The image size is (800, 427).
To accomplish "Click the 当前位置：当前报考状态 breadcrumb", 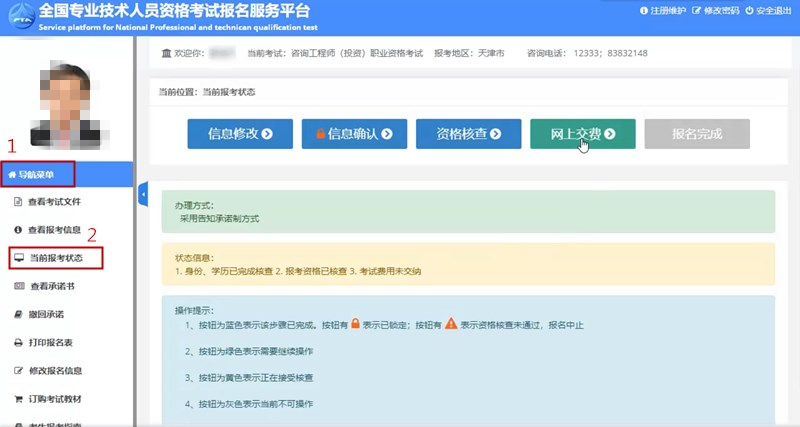I will 207,92.
